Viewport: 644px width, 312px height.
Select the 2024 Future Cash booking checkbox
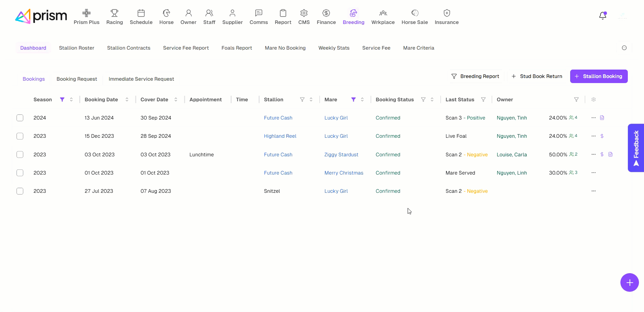pyautogui.click(x=20, y=118)
